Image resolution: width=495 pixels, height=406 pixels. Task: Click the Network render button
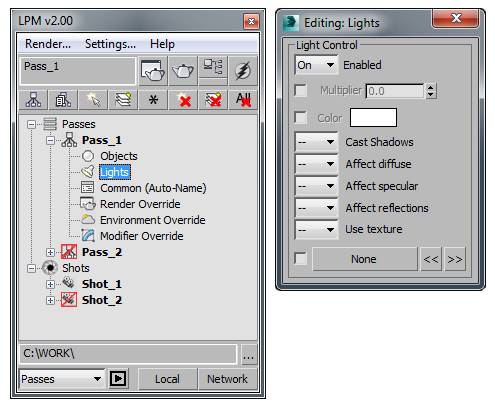coord(228,379)
